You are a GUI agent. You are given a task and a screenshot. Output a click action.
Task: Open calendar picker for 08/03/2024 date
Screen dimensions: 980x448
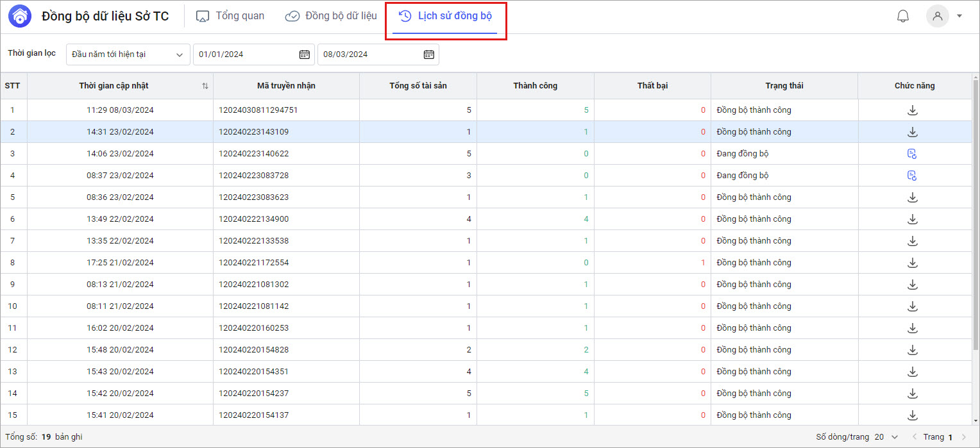click(x=429, y=54)
